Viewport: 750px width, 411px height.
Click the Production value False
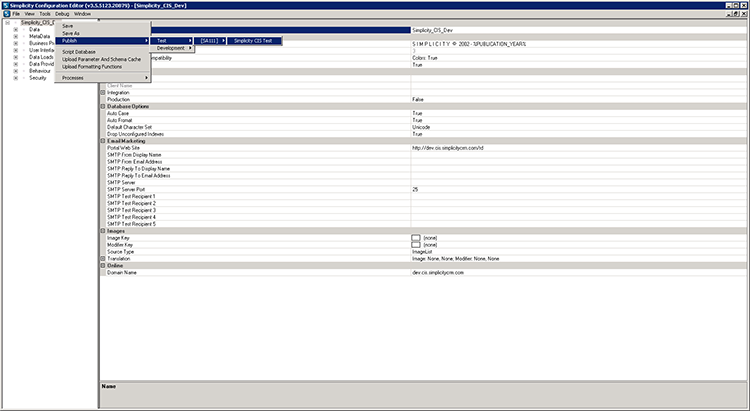pyautogui.click(x=418, y=100)
